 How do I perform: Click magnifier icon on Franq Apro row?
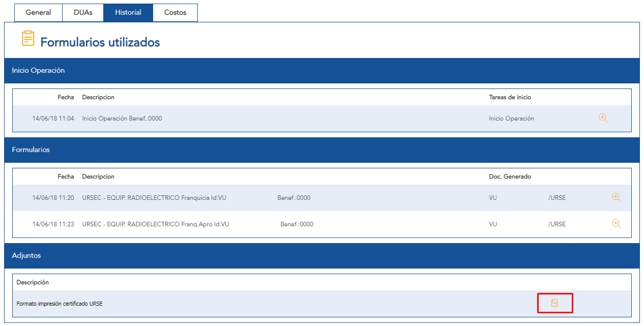[x=617, y=224]
